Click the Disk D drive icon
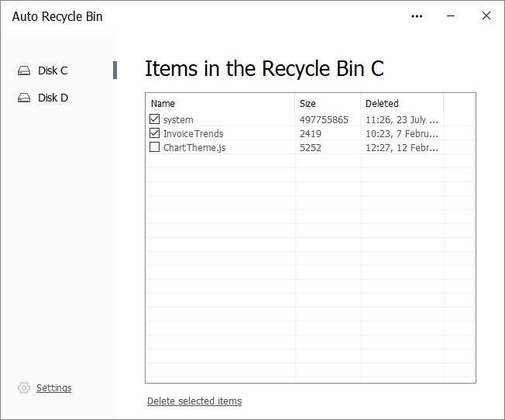The width and height of the screenshot is (505, 420). 24,98
